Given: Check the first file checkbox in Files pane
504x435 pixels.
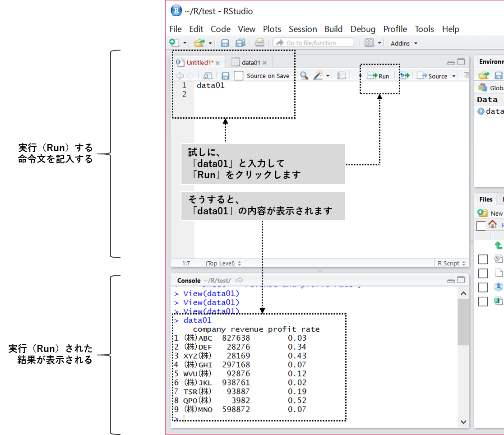Looking at the screenshot, I should point(483,259).
